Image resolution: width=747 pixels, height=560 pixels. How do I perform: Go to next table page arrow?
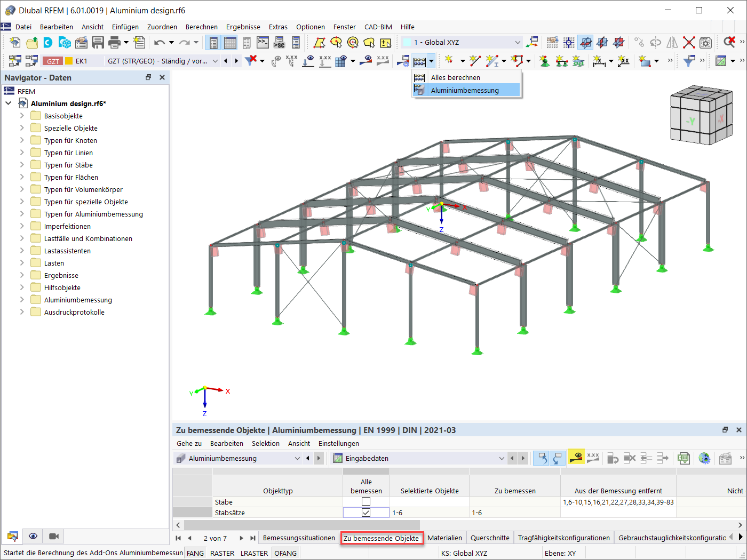pyautogui.click(x=242, y=538)
